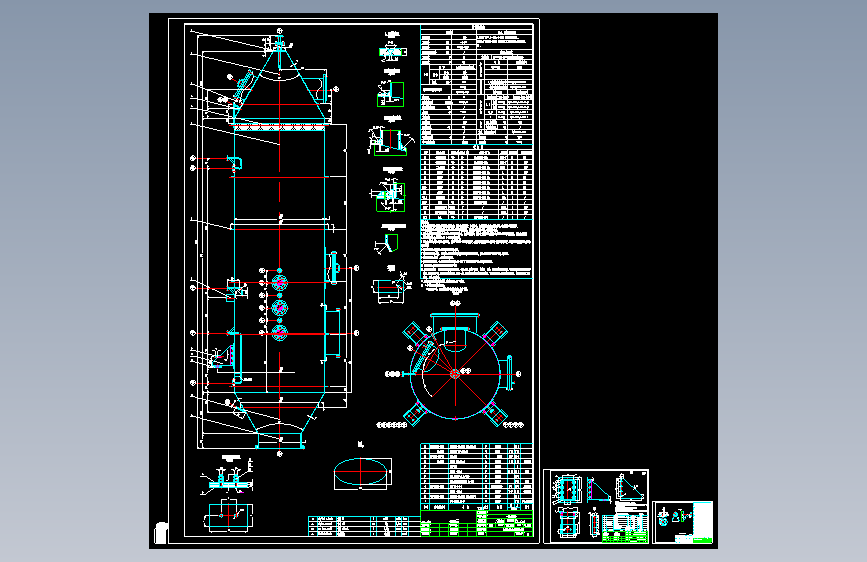The image size is (867, 562).
Task: Select the rectangular base plate detail at bottom left
Action: coord(229,517)
